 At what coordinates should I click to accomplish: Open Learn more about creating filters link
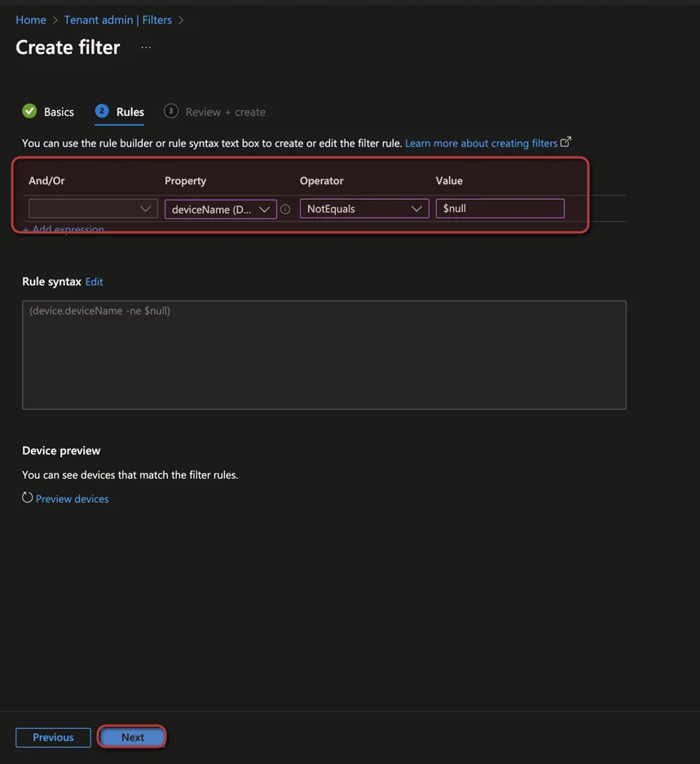click(x=482, y=144)
